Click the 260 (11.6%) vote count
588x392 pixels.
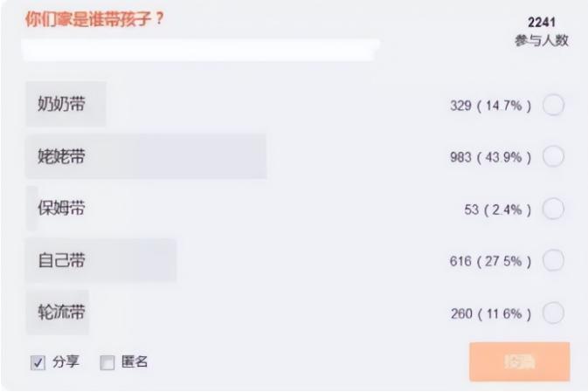(490, 313)
